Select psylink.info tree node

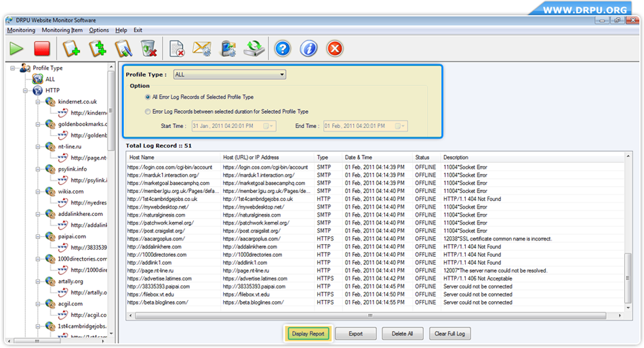tap(73, 169)
